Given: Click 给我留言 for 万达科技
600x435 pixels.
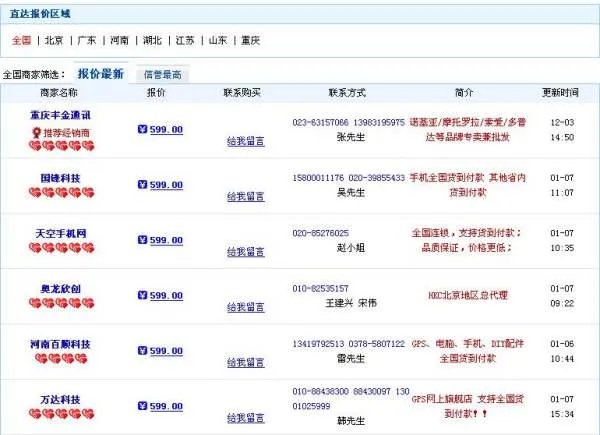Looking at the screenshot, I should tap(246, 418).
